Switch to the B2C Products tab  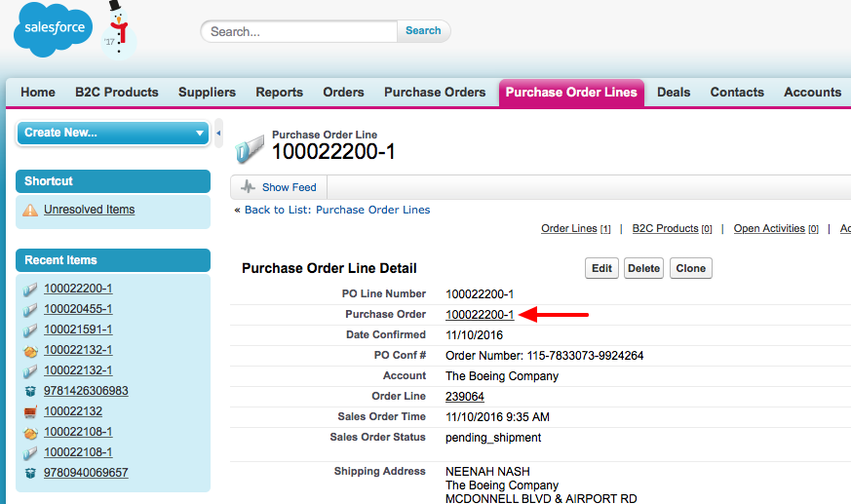tap(117, 93)
